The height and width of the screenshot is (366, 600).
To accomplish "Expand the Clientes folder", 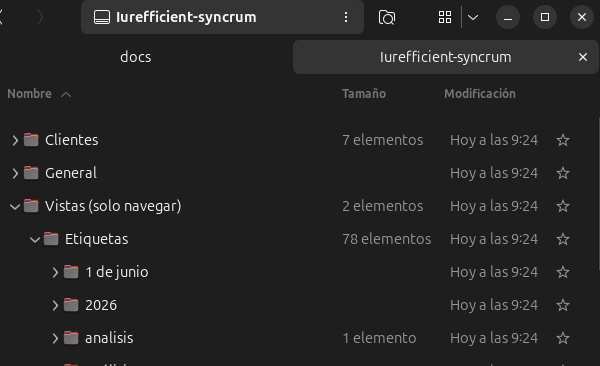I will (x=15, y=141).
